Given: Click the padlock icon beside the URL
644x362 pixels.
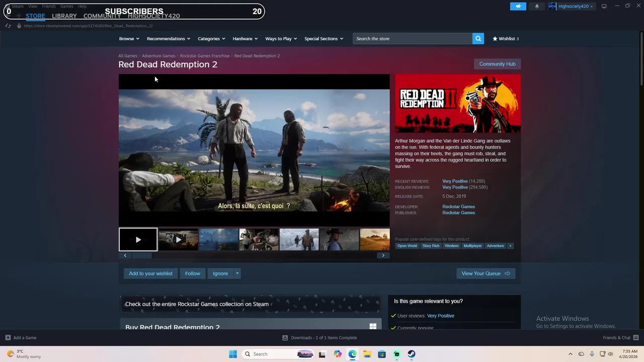Looking at the screenshot, I should pos(19,26).
